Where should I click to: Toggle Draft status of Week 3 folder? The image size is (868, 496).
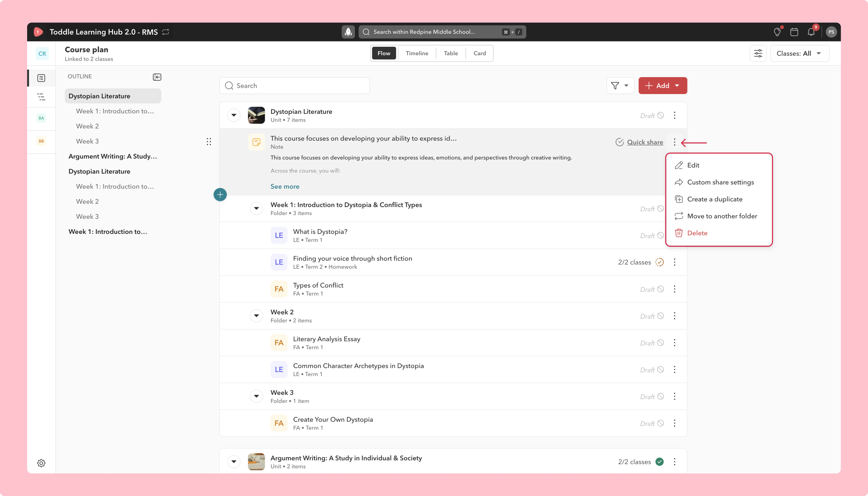pos(652,397)
